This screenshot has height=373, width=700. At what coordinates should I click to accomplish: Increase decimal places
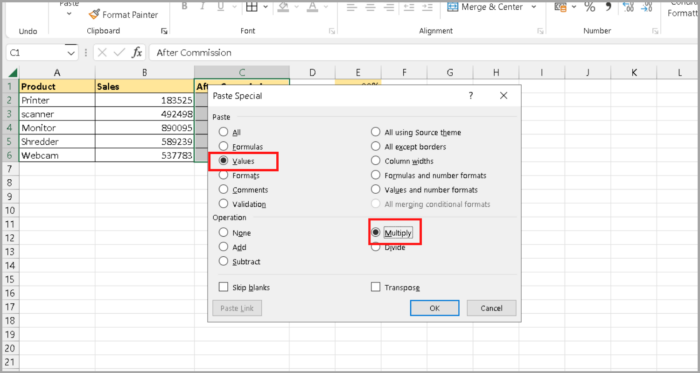pyautogui.click(x=628, y=7)
